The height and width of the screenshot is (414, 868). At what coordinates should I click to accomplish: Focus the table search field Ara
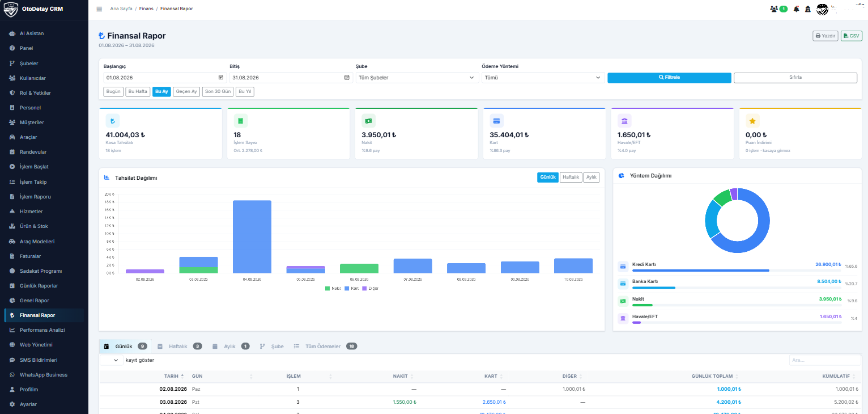(826, 360)
